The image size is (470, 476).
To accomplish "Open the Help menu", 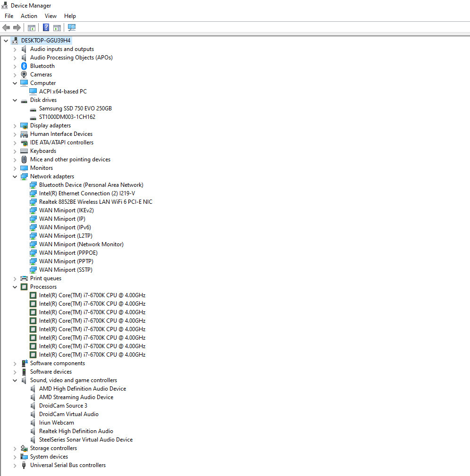I will [70, 16].
